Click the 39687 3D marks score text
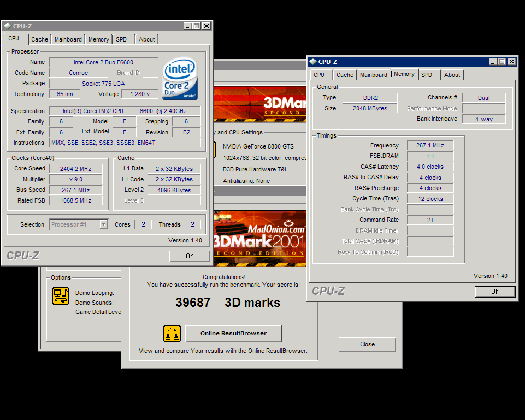 click(x=228, y=303)
